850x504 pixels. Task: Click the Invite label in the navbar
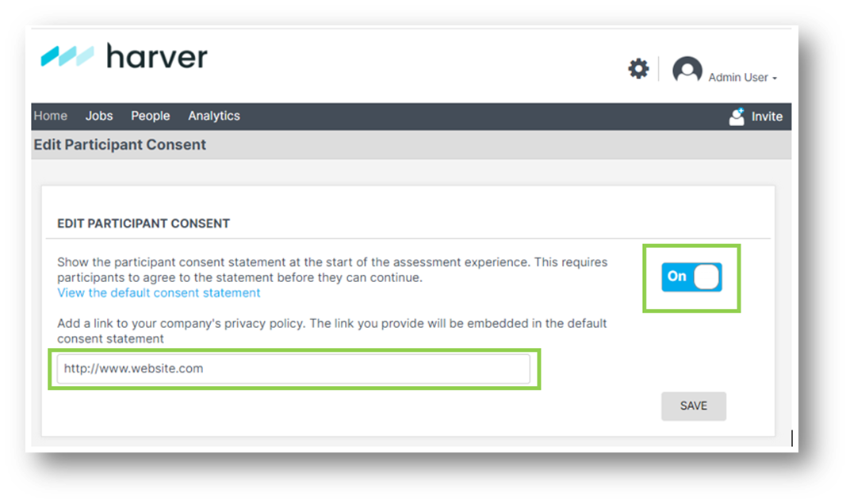pos(767,116)
